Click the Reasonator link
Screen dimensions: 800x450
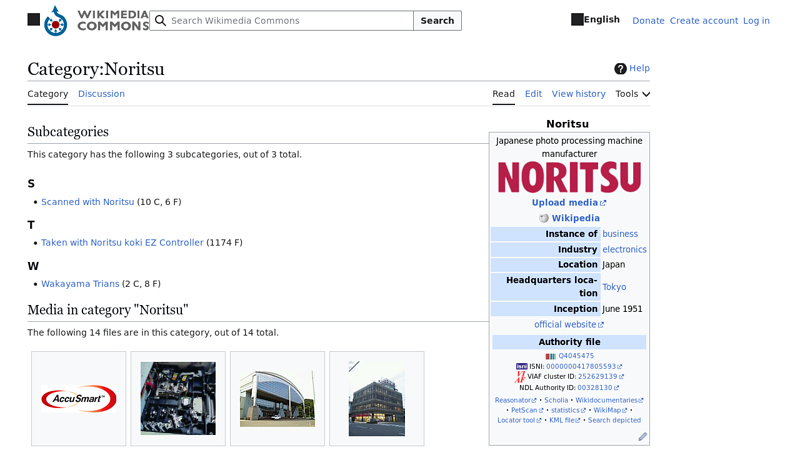point(515,401)
